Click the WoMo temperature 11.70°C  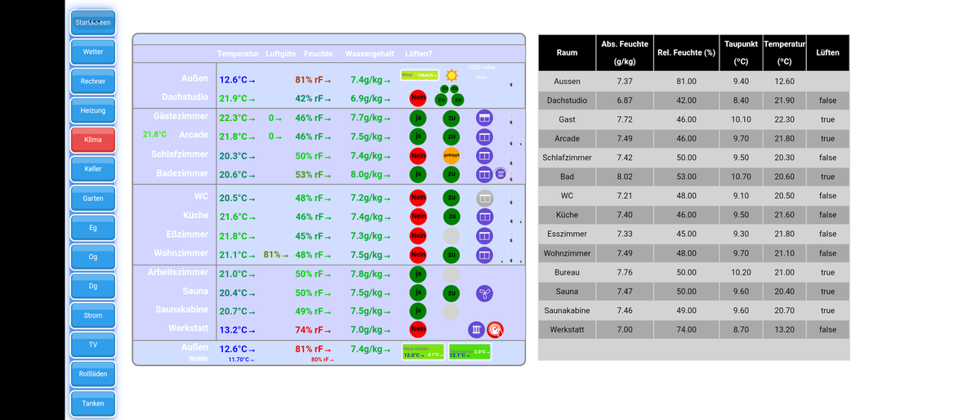click(241, 360)
